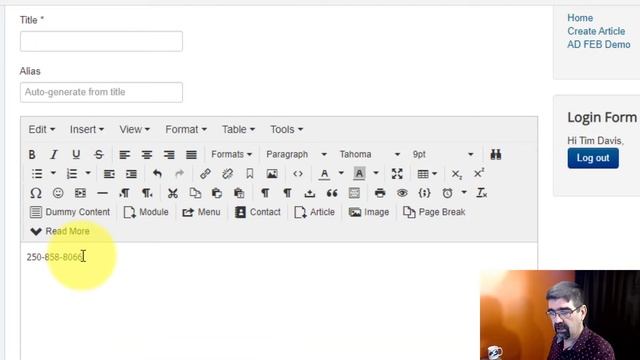
Task: Open the Tools menu
Action: (287, 129)
